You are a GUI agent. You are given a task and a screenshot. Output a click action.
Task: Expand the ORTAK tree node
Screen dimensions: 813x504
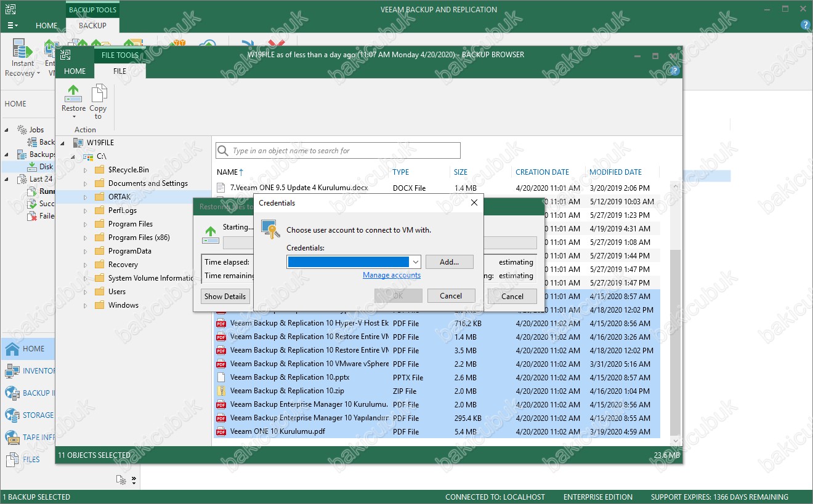[x=86, y=197]
